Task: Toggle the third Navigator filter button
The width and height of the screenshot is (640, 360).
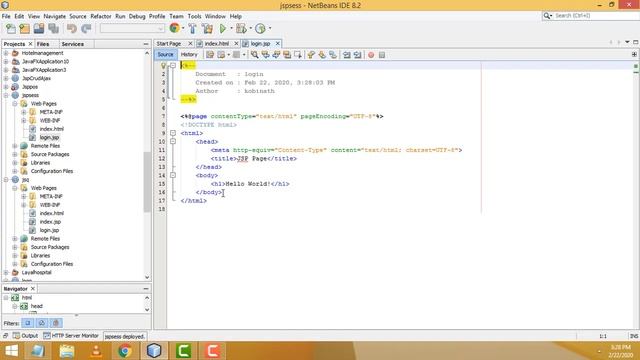Action: coord(56,323)
